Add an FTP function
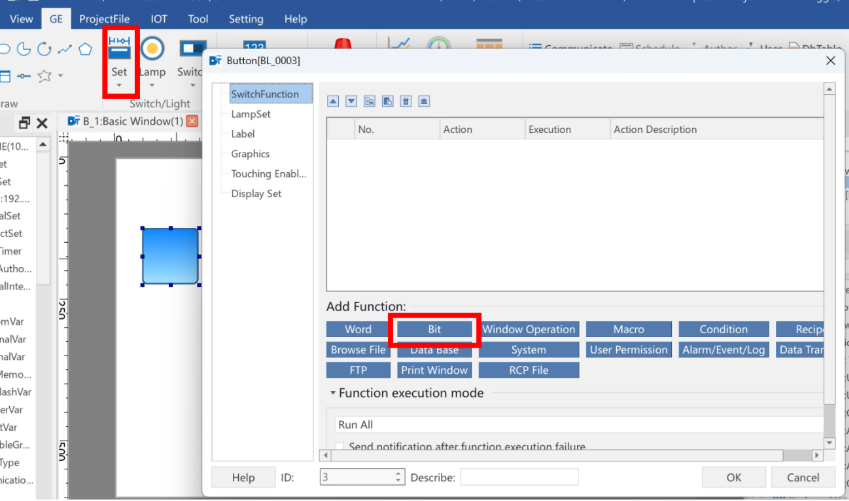 (x=358, y=370)
